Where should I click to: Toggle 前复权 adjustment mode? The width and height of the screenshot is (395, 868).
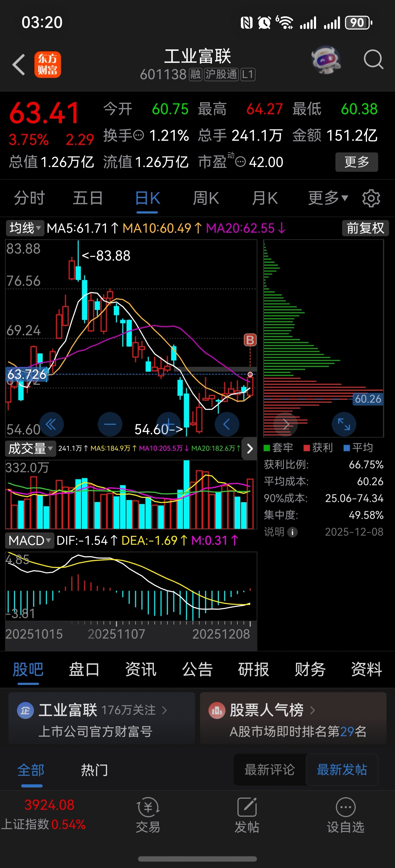coord(365,228)
